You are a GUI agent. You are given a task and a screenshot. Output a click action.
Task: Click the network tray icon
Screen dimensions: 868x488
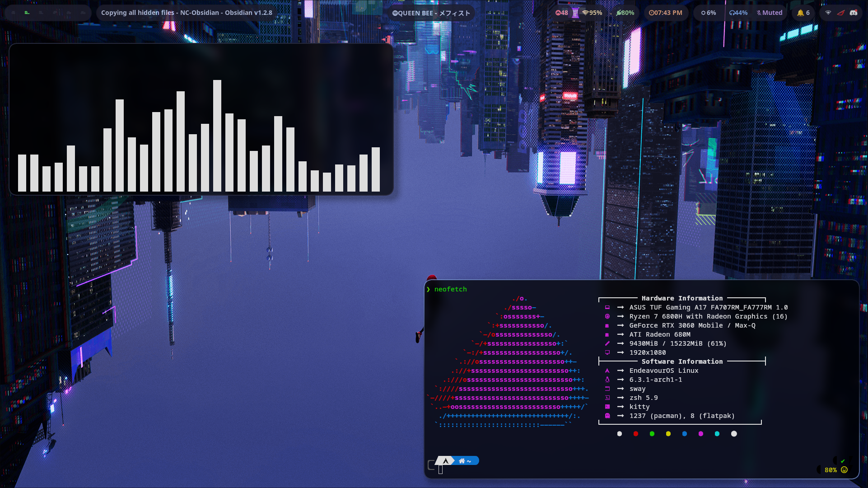point(828,13)
